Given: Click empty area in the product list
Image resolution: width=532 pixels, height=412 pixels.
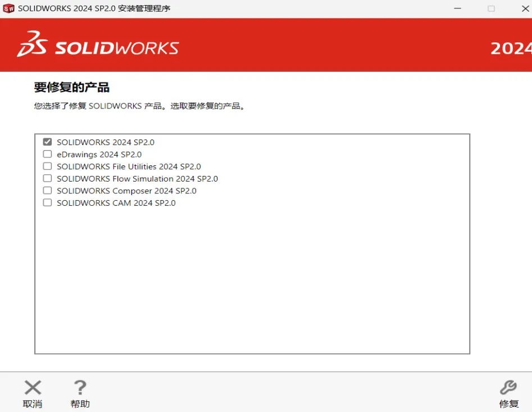Looking at the screenshot, I should pyautogui.click(x=253, y=281).
